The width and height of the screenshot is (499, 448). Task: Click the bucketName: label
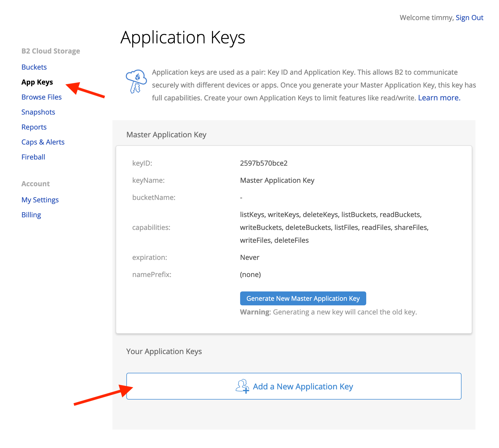tap(154, 198)
